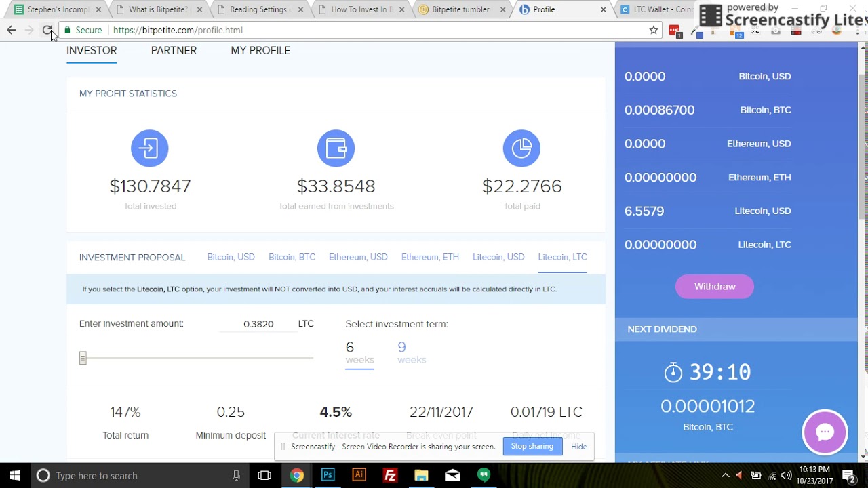Click the 0.00001012 next dividend amount
This screenshot has width=868, height=488.
pos(707,407)
